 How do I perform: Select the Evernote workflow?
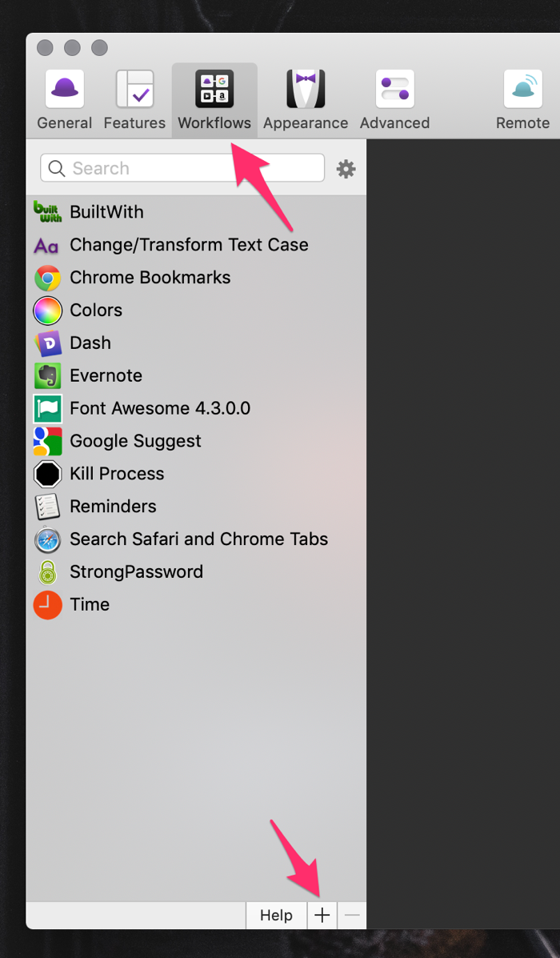coord(196,375)
